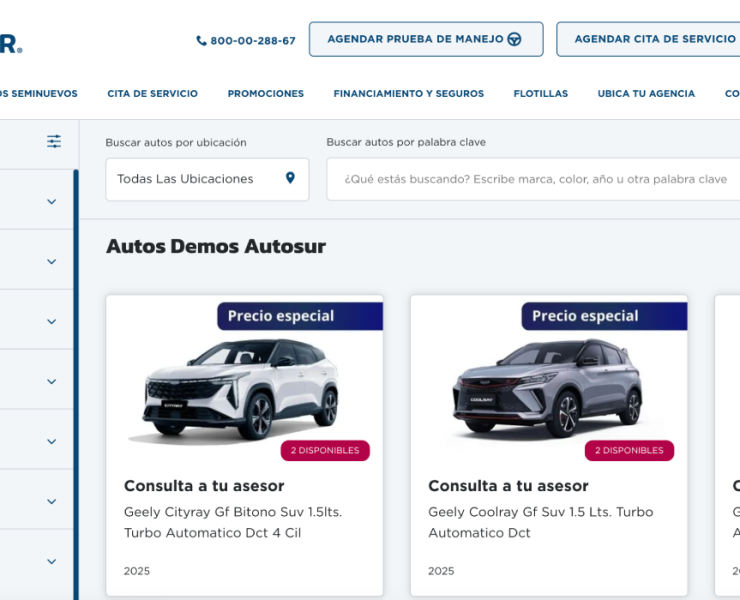Click Consulta a tu asesor on Coolray card
Image resolution: width=740 pixels, height=600 pixels.
pyautogui.click(x=508, y=486)
